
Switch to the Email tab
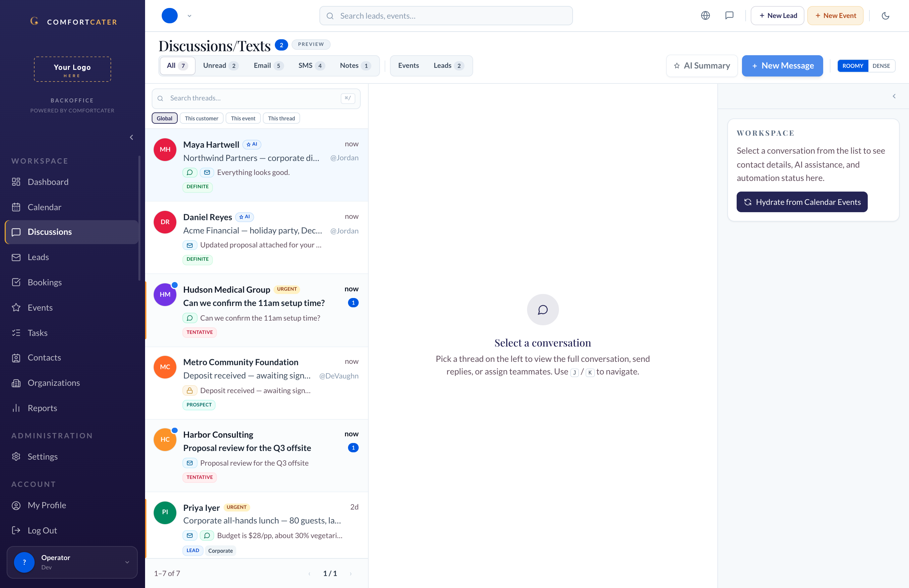coord(268,66)
